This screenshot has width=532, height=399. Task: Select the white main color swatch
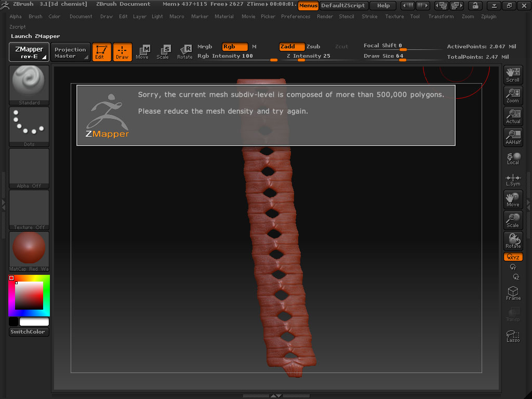click(x=34, y=321)
